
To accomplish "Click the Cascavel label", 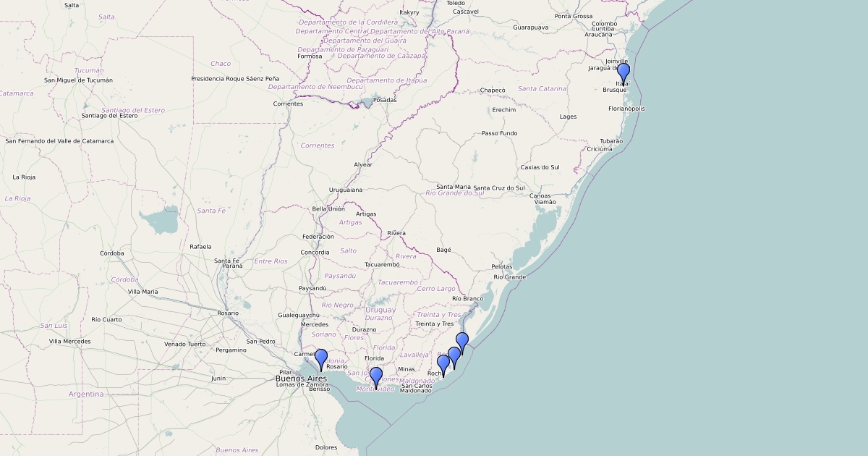I will tap(466, 12).
